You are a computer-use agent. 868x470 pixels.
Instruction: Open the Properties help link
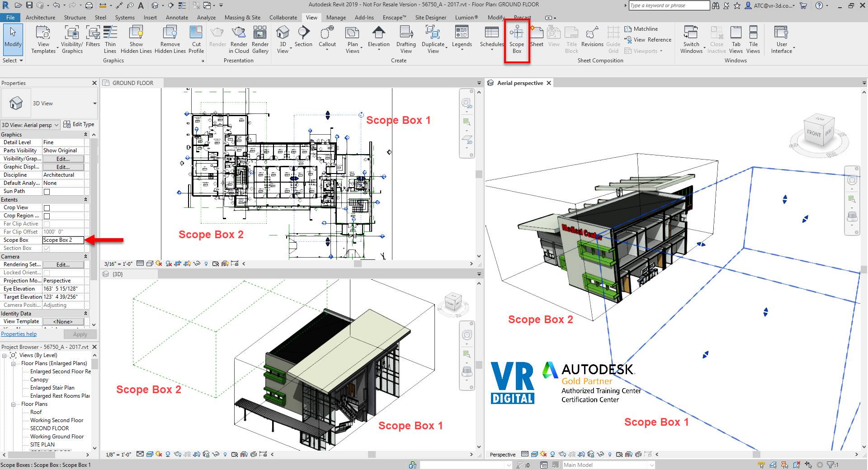[x=19, y=334]
